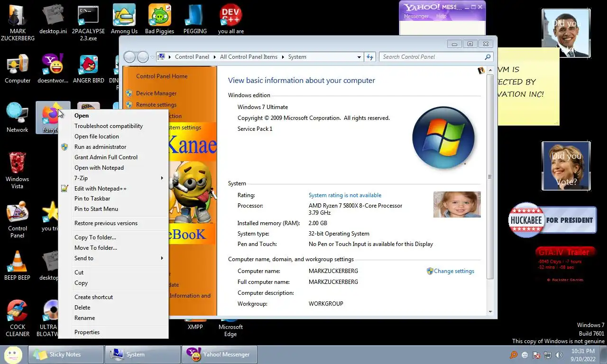
Task: Select the 2PACALYPSE 2.3.exe icon
Action: pos(88,23)
